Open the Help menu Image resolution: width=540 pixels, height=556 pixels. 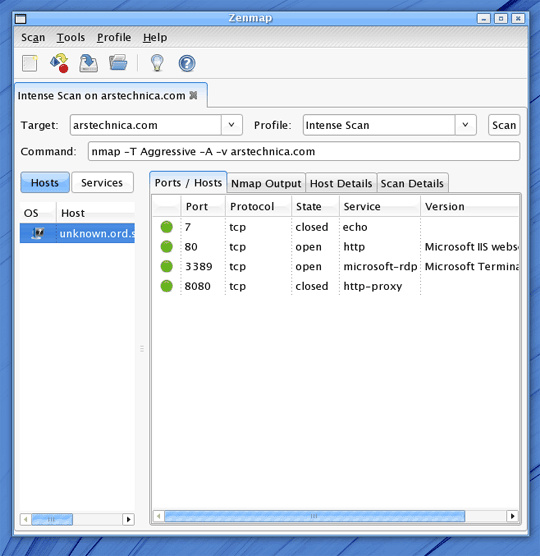click(155, 37)
